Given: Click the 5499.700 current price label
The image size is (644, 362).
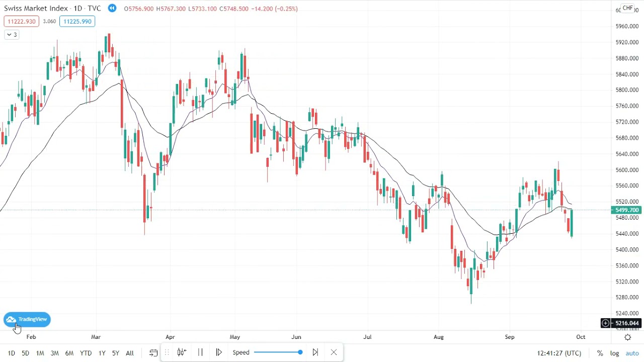Looking at the screenshot, I should click(626, 210).
